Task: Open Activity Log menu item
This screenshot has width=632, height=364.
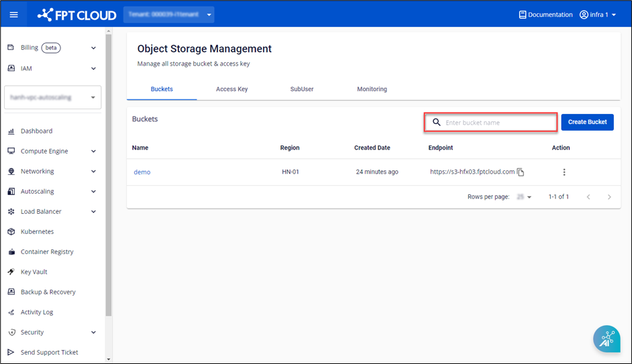Action: 37,312
